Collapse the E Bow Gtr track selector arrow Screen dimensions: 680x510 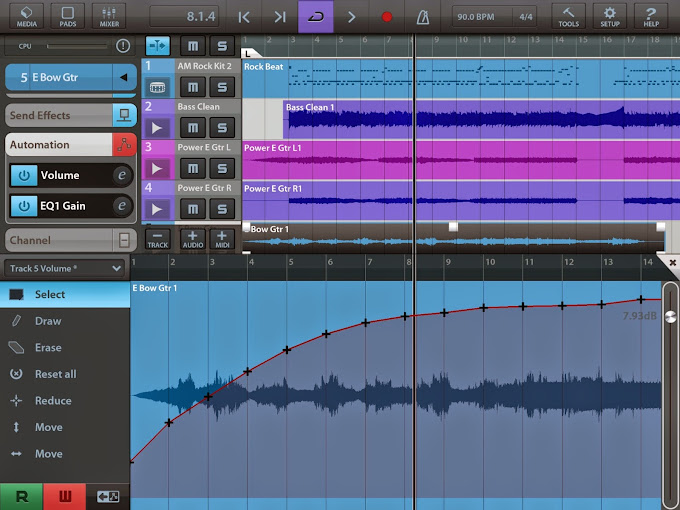pos(123,77)
